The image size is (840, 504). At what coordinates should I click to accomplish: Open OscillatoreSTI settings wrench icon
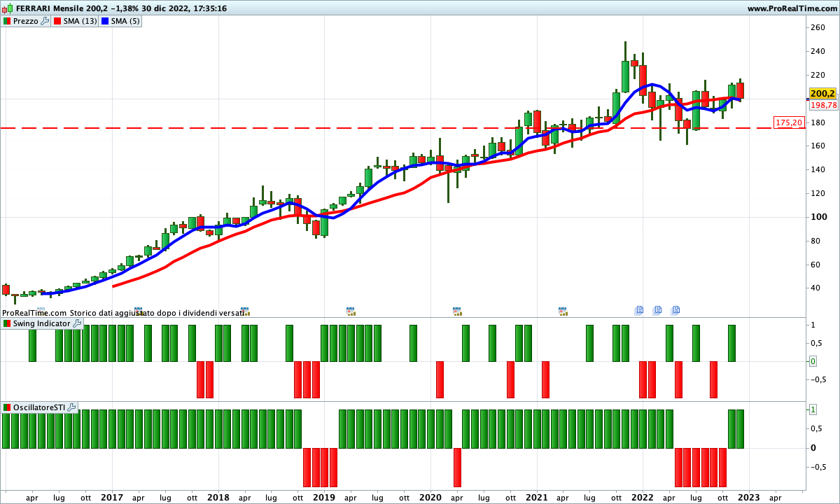tap(71, 407)
